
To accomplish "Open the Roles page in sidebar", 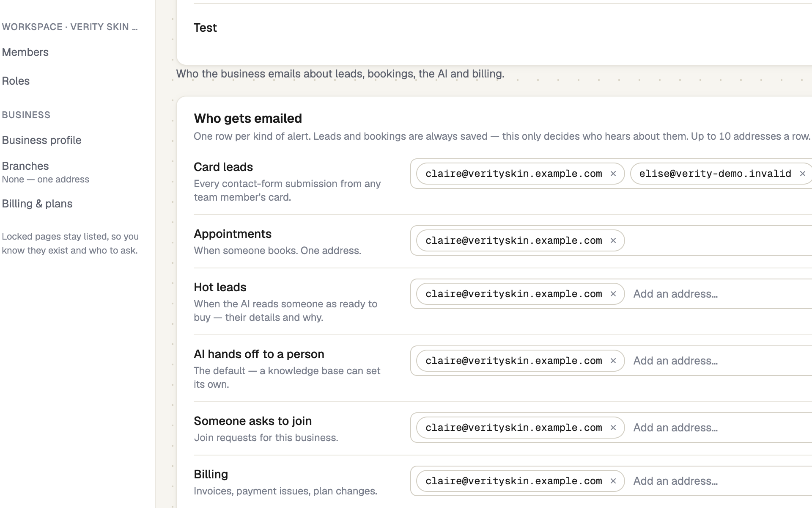I will (x=16, y=81).
